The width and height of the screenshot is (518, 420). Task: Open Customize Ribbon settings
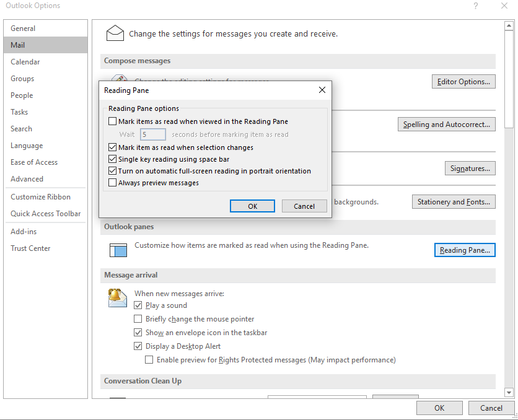[x=46, y=197]
